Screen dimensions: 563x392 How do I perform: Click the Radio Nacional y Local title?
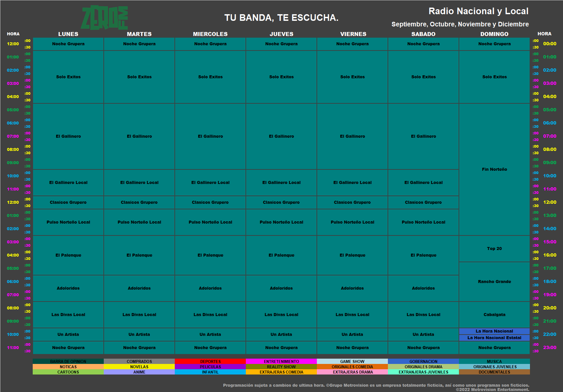(478, 11)
